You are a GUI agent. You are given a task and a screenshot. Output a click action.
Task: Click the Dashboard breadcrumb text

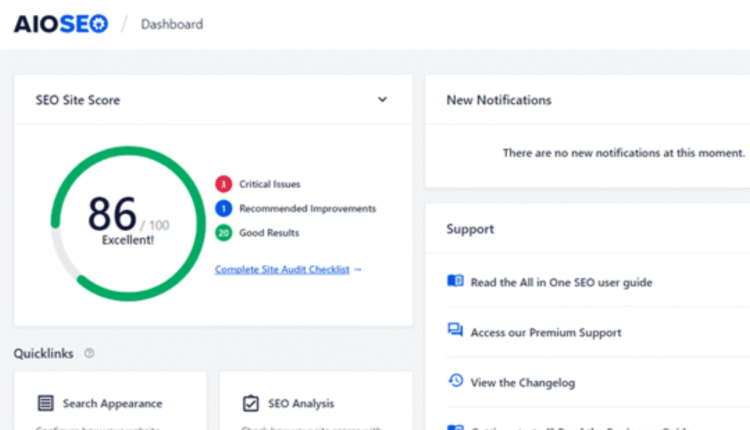tap(172, 24)
